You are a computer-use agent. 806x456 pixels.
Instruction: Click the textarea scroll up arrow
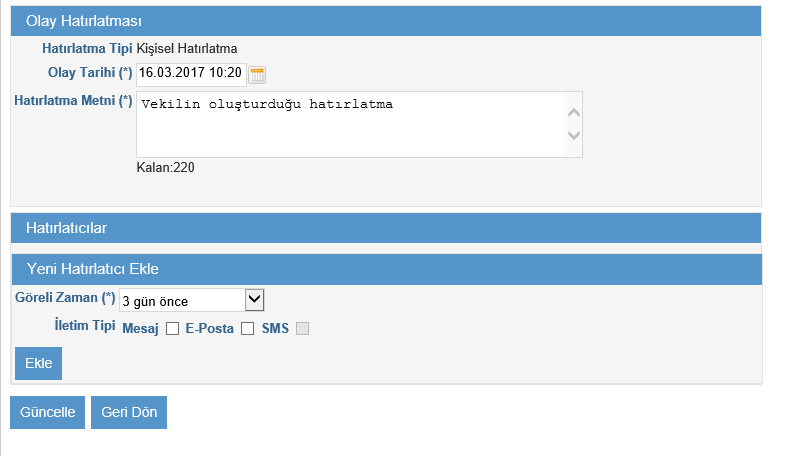coord(574,113)
